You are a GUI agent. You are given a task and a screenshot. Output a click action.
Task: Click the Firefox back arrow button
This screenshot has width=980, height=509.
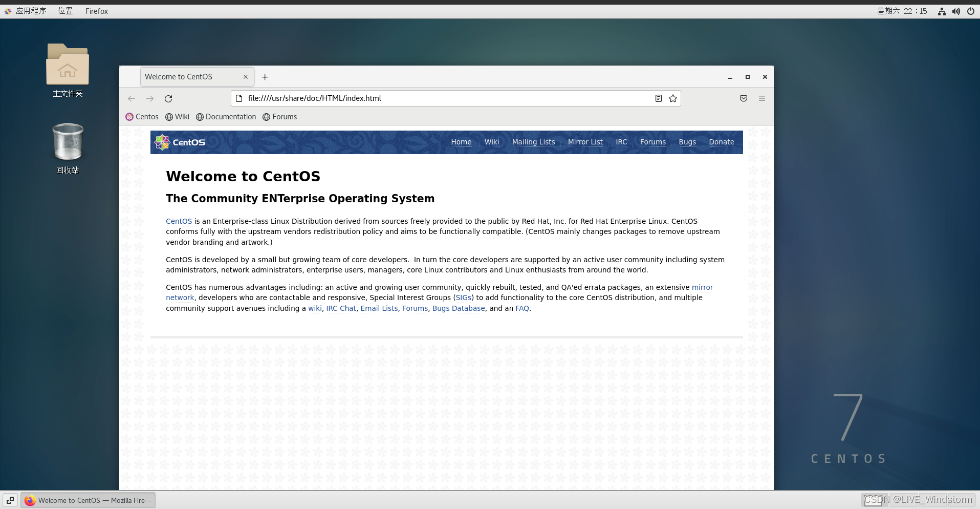click(x=132, y=98)
